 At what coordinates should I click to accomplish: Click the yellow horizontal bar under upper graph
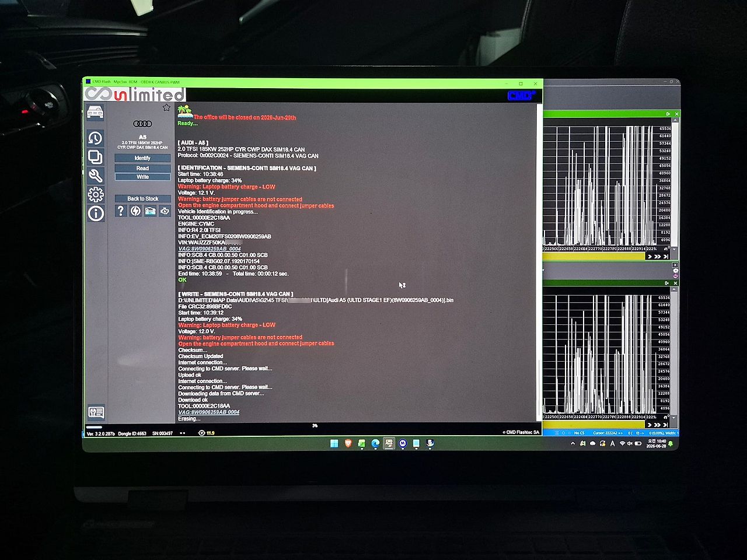point(594,256)
